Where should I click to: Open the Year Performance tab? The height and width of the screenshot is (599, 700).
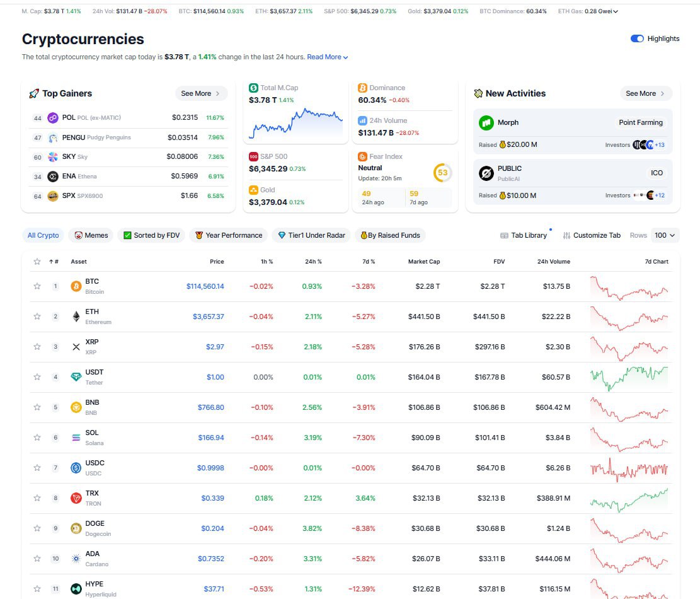click(229, 235)
